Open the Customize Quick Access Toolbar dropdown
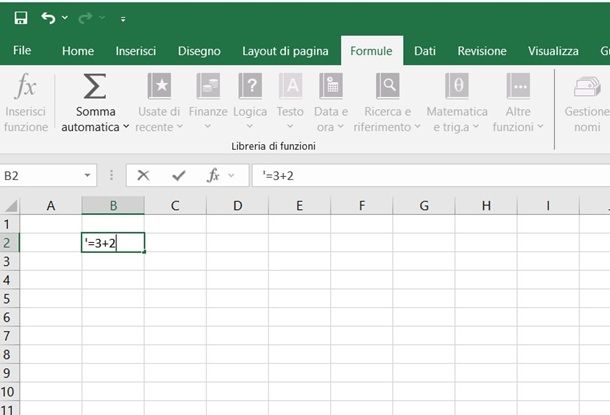The image size is (610, 415). coord(123,19)
